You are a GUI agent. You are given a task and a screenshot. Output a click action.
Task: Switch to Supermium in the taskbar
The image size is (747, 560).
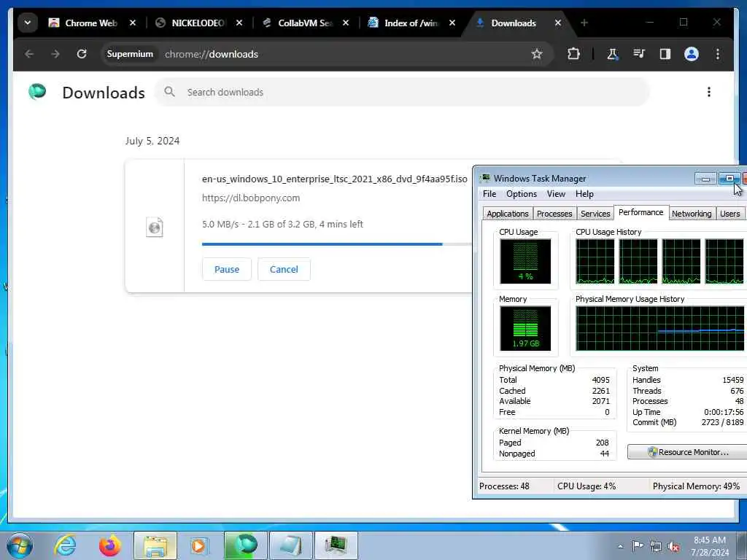point(245,545)
